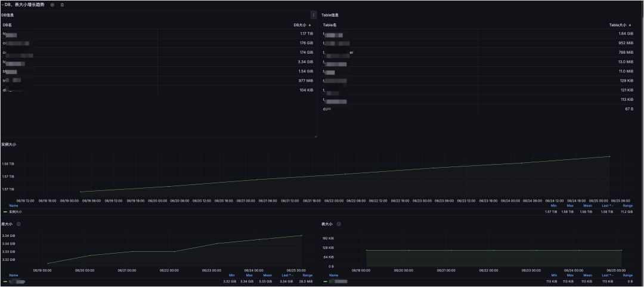This screenshot has height=287, width=644.
Task: Sort 实例大小 legend by Max column
Action: click(x=570, y=206)
